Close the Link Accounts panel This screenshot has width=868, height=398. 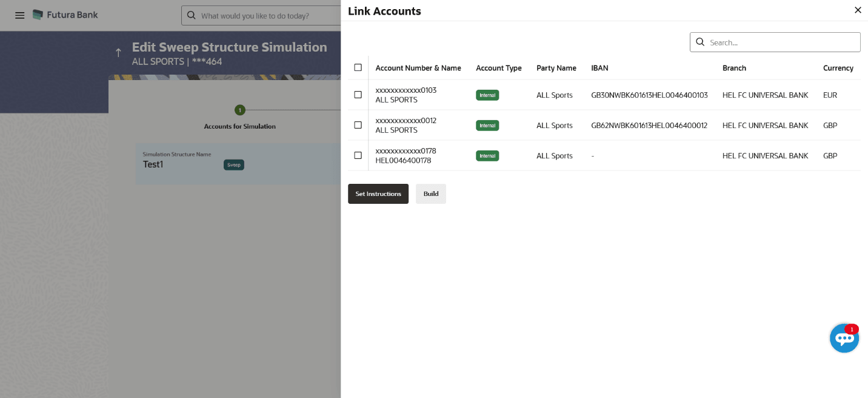click(x=858, y=10)
